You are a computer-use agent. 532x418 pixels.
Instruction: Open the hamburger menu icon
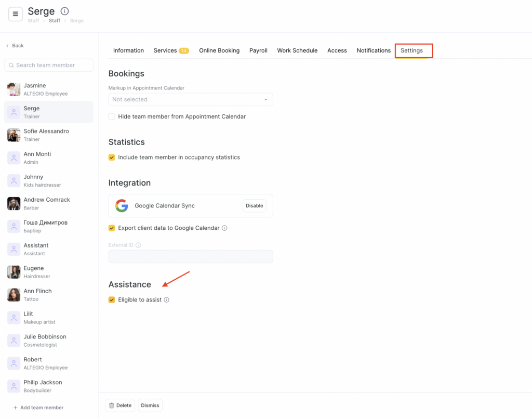(x=15, y=14)
